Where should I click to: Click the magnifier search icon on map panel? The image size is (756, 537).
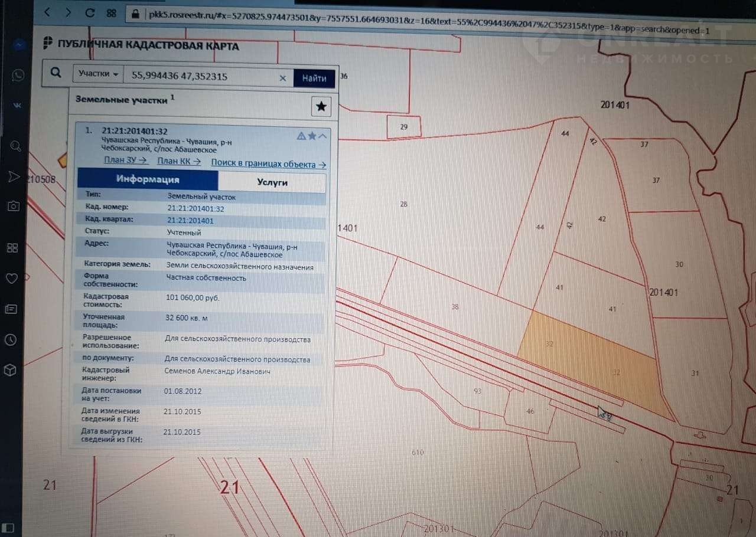(56, 73)
